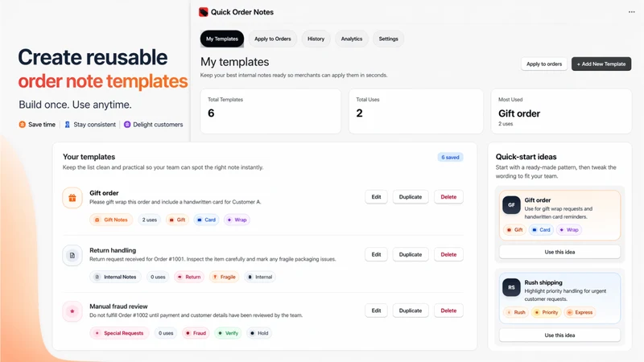Click the Total Templates stat card
This screenshot has height=362, width=644.
tap(270, 111)
